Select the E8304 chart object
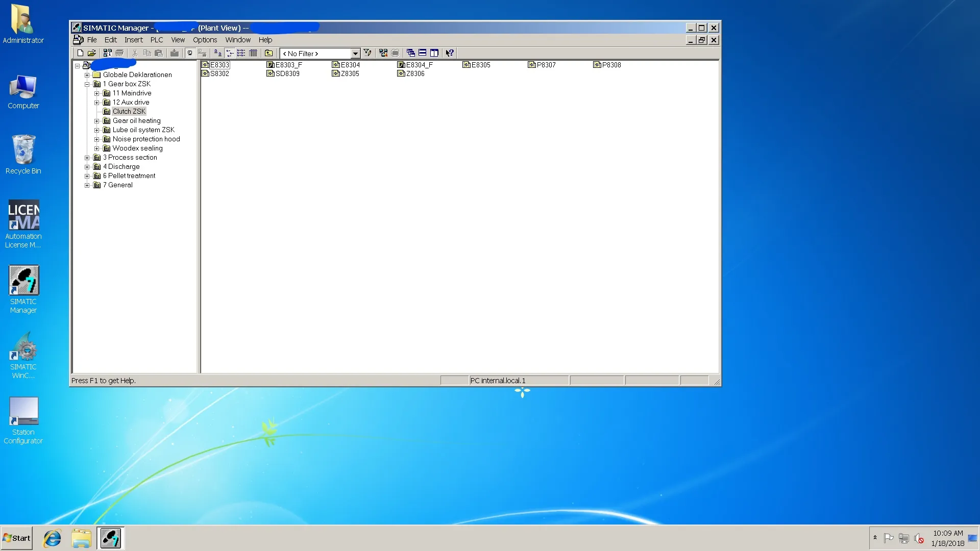 pos(346,65)
